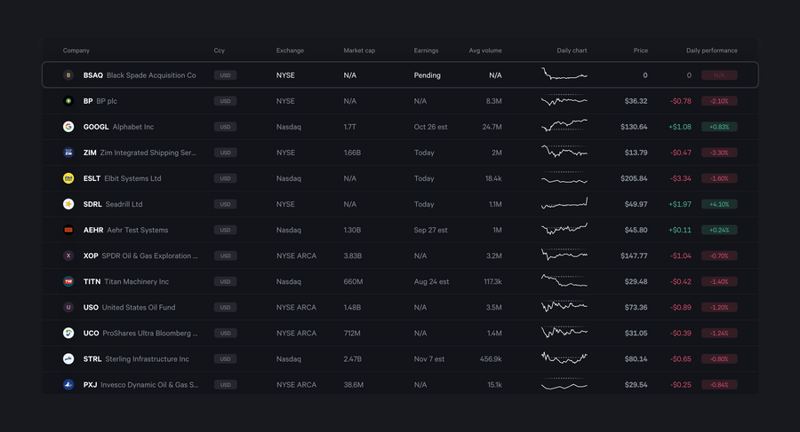The image size is (800, 432).
Task: Sort by the Company column header
Action: pos(76,50)
